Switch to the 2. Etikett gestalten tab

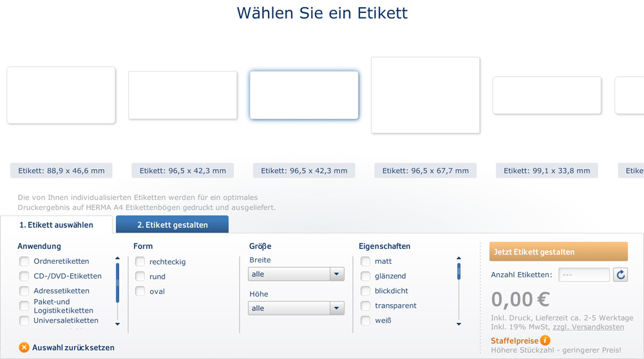(172, 225)
